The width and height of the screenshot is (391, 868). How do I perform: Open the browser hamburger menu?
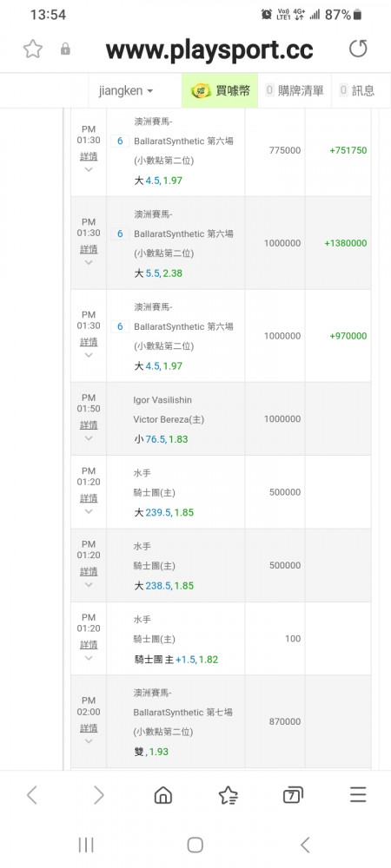click(358, 795)
